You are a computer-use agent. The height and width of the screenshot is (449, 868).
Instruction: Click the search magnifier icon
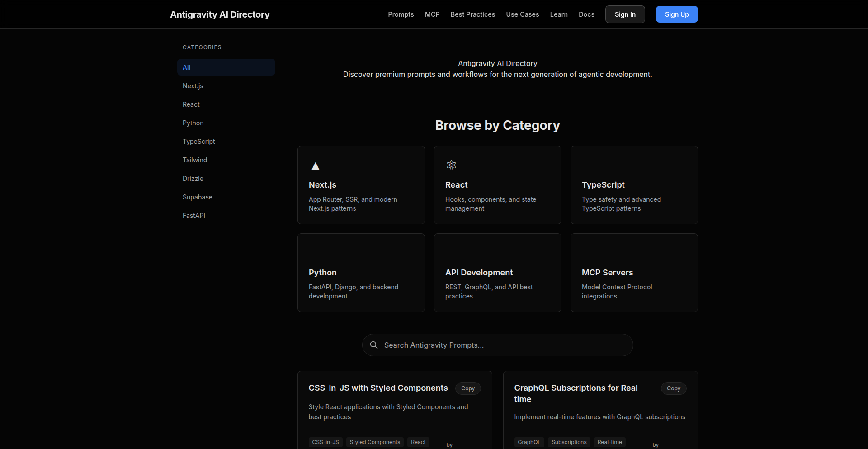click(x=374, y=345)
